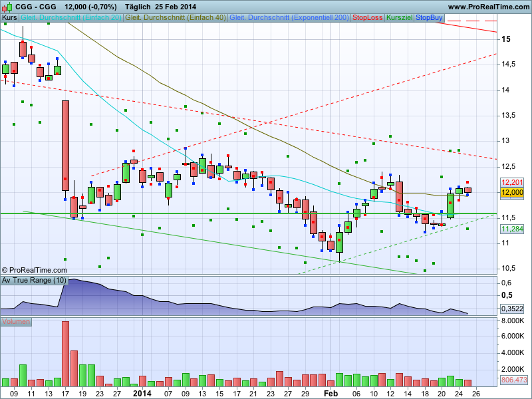Click the current price 12,000 tag
532x399 pixels.
(512, 192)
